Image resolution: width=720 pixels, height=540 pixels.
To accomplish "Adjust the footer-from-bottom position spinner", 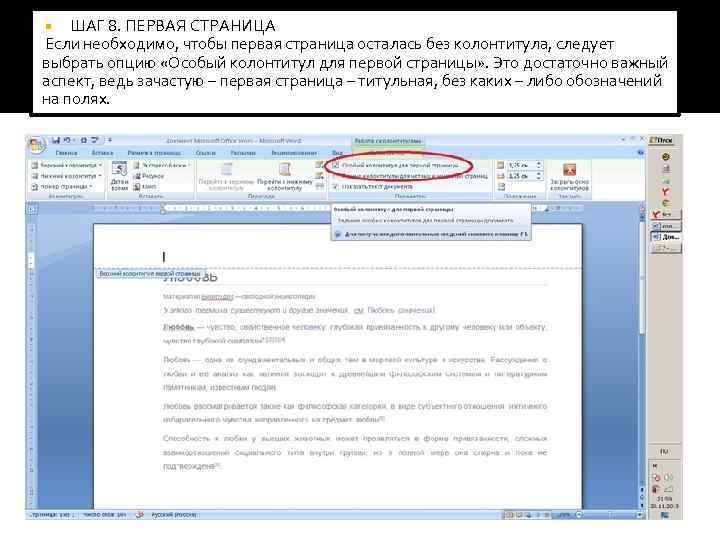I will [x=539, y=176].
